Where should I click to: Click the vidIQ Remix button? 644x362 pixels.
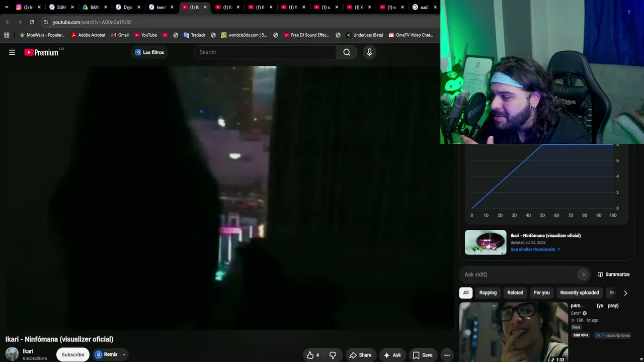[107, 355]
